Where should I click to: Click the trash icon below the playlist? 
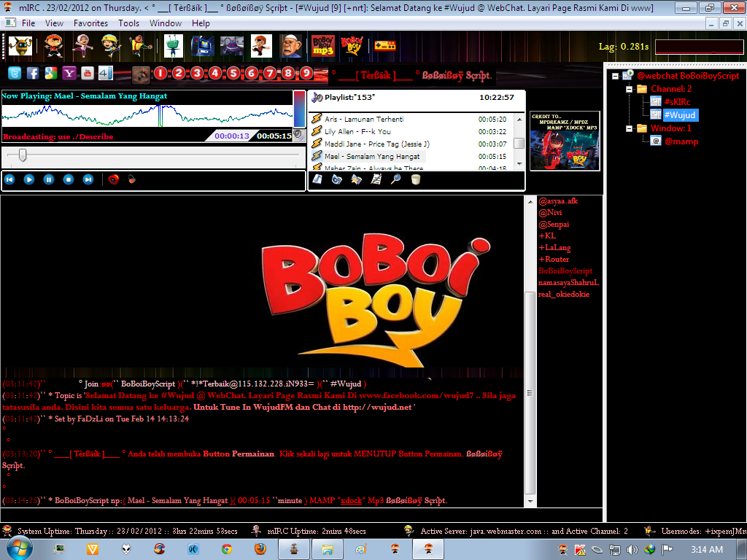pyautogui.click(x=416, y=179)
